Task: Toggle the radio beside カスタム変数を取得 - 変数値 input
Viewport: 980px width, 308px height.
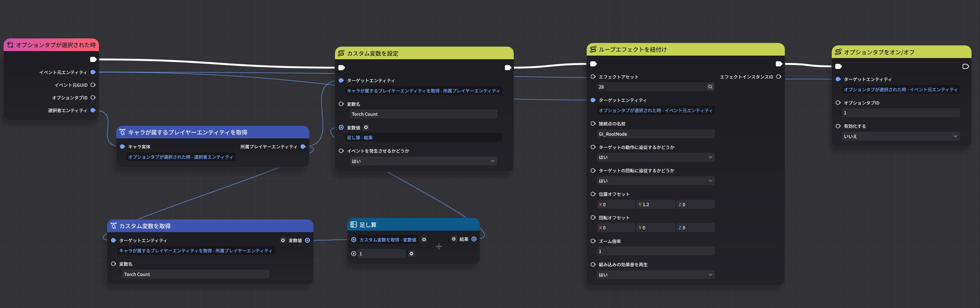Action: pyautogui.click(x=354, y=240)
